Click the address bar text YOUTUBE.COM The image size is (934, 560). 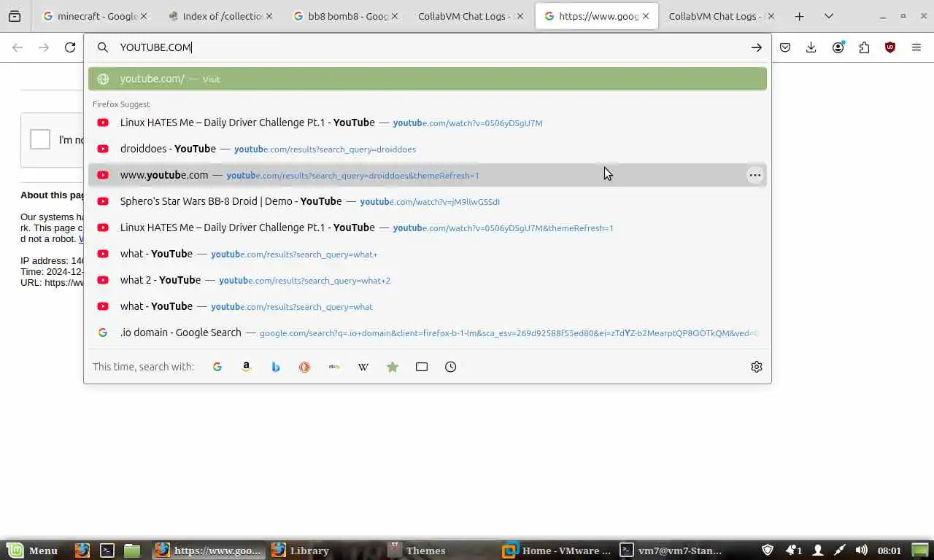155,47
